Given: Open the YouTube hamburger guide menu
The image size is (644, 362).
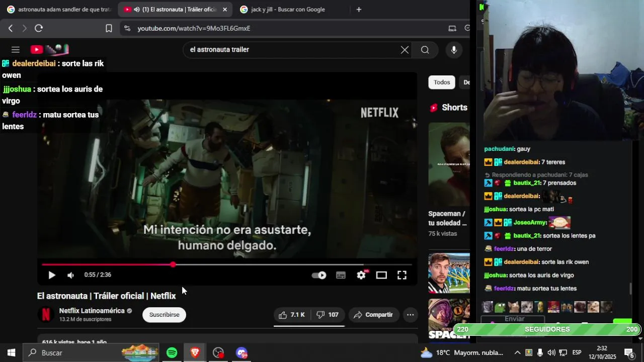Looking at the screenshot, I should (x=16, y=49).
